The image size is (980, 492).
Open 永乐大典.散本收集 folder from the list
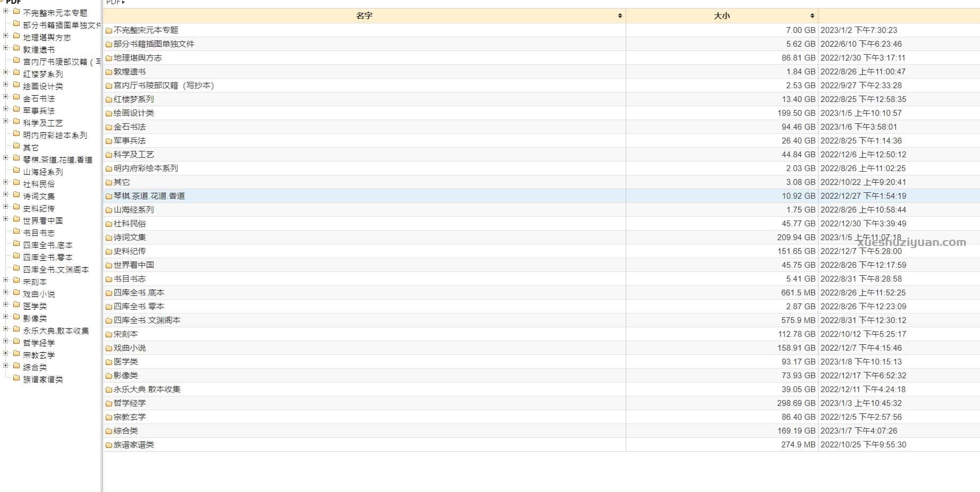147,389
